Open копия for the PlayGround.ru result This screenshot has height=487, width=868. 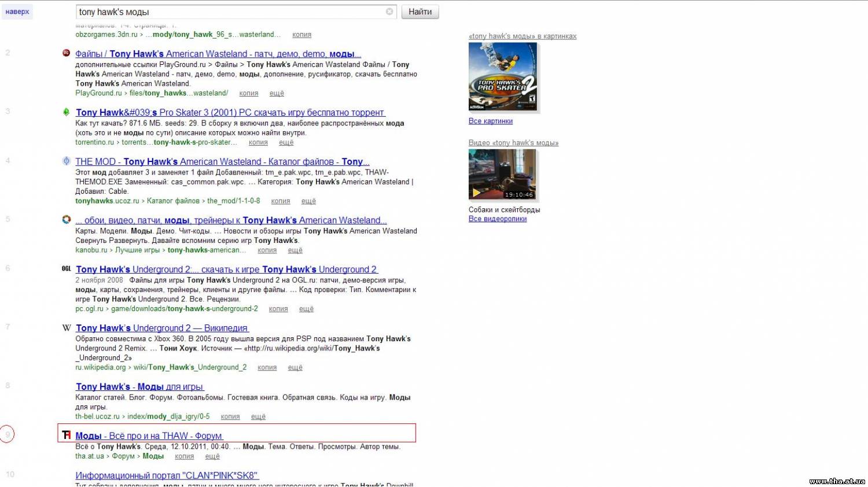[249, 93]
